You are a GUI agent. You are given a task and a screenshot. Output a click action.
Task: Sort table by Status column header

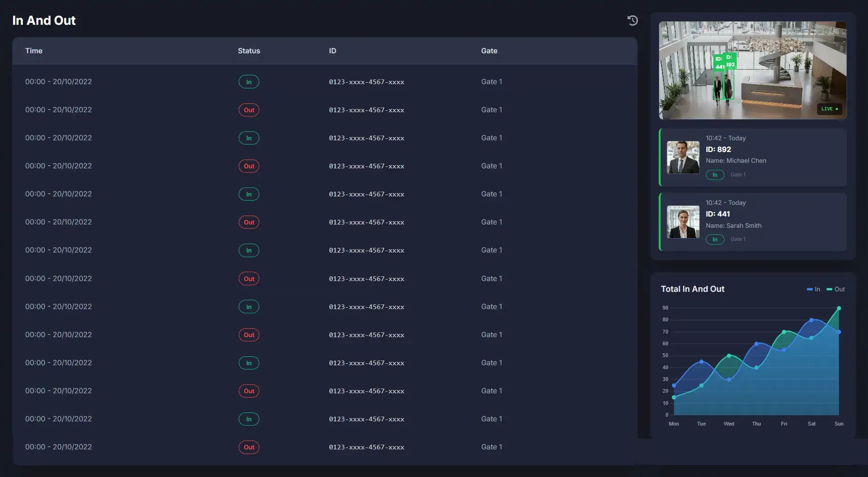(249, 51)
